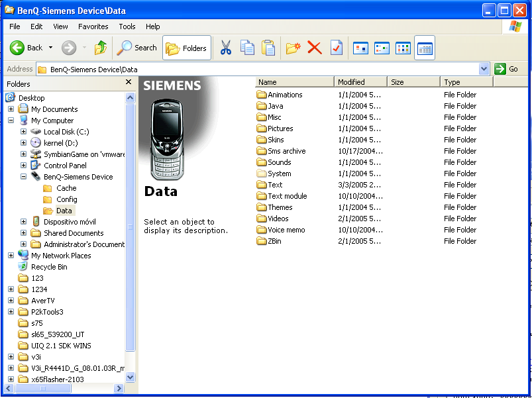Sort by the Modified column header
This screenshot has height=398, width=532.
coord(360,82)
